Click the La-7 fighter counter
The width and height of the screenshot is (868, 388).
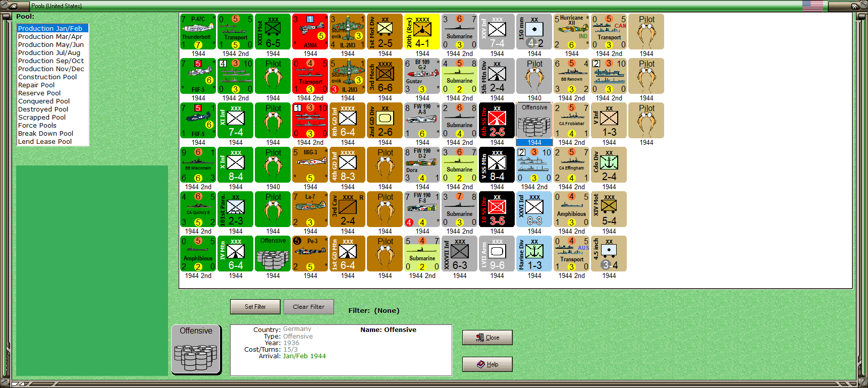[310, 209]
